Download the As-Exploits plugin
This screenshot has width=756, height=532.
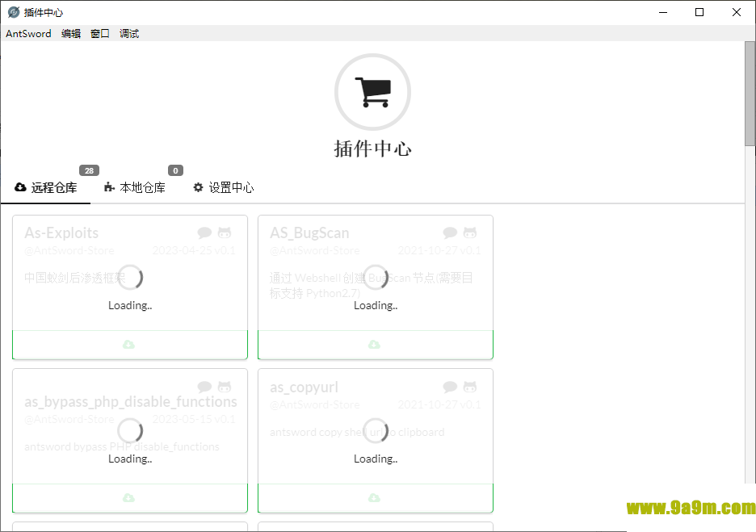[130, 345]
